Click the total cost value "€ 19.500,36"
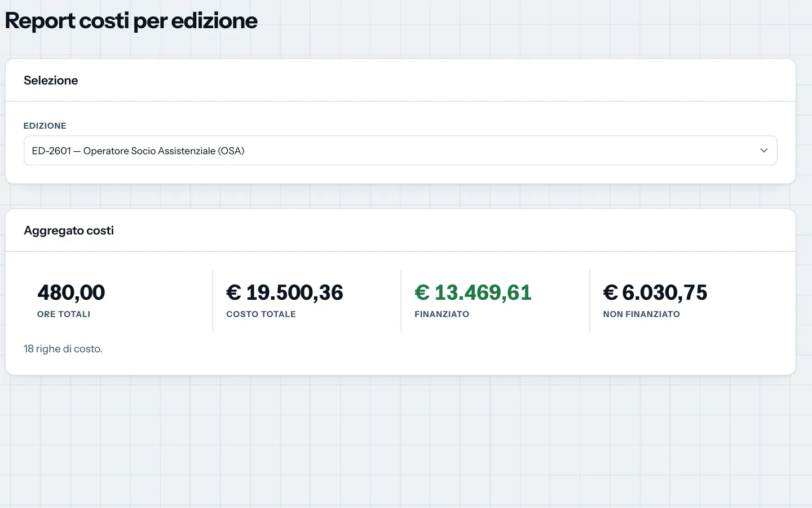The image size is (812, 508). [285, 292]
